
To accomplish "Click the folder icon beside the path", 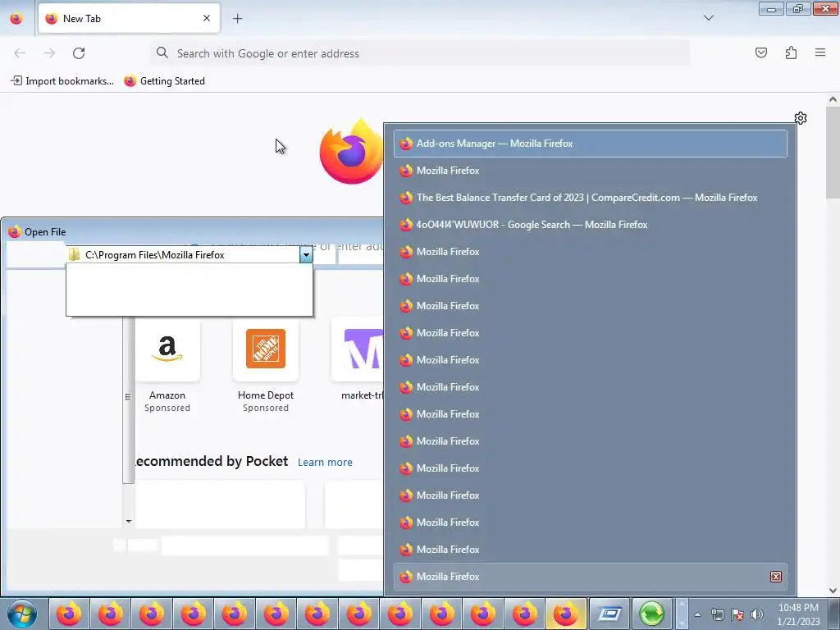I will pos(75,255).
